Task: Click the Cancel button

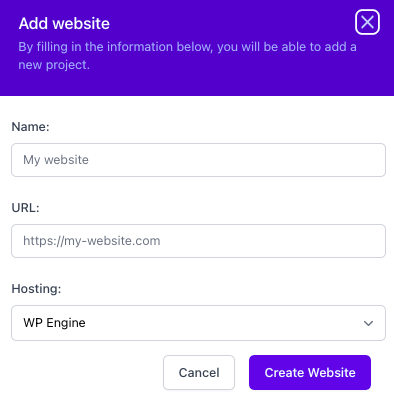Action: pyautogui.click(x=199, y=372)
